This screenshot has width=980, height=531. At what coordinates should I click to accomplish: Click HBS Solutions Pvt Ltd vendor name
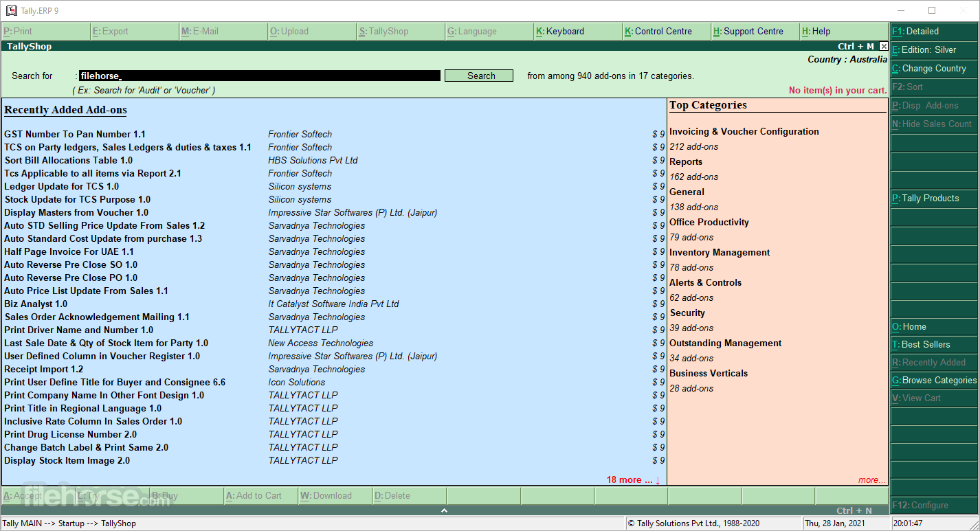tap(313, 161)
